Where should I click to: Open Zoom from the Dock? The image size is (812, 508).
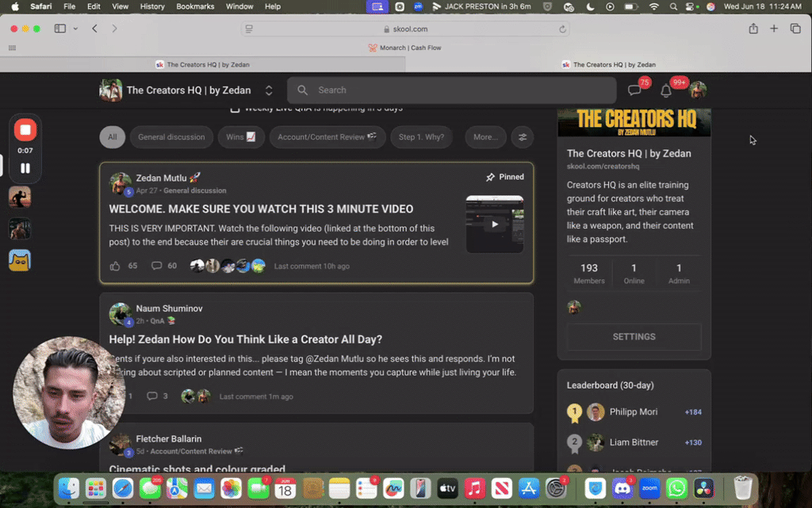click(649, 488)
